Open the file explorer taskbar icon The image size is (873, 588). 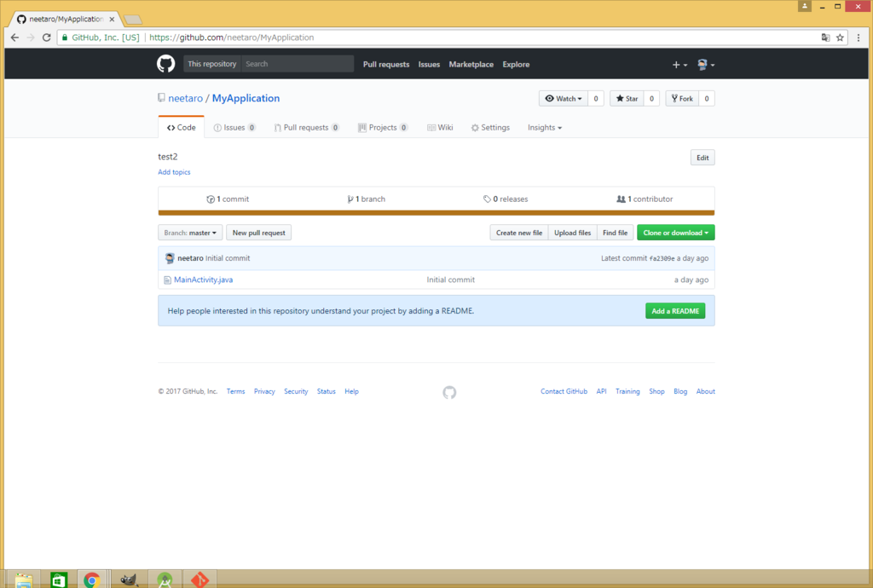click(x=24, y=580)
